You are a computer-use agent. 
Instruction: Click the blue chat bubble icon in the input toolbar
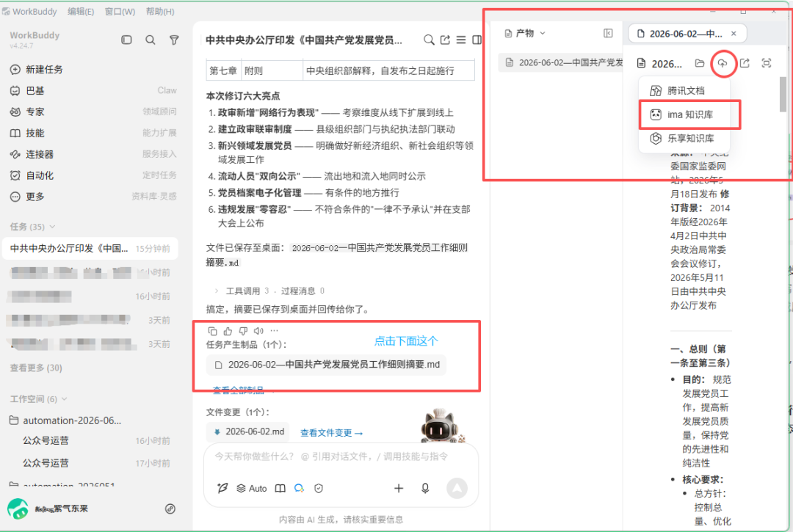(300, 488)
